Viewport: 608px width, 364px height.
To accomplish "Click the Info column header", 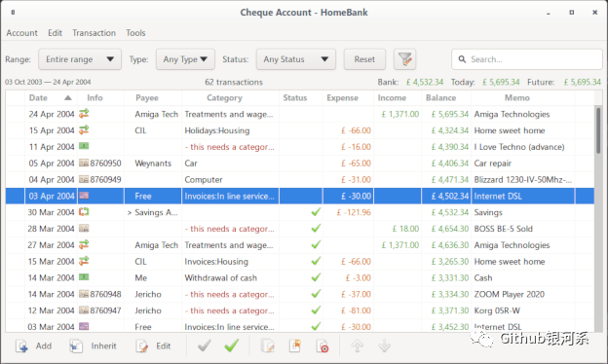I will (100, 98).
